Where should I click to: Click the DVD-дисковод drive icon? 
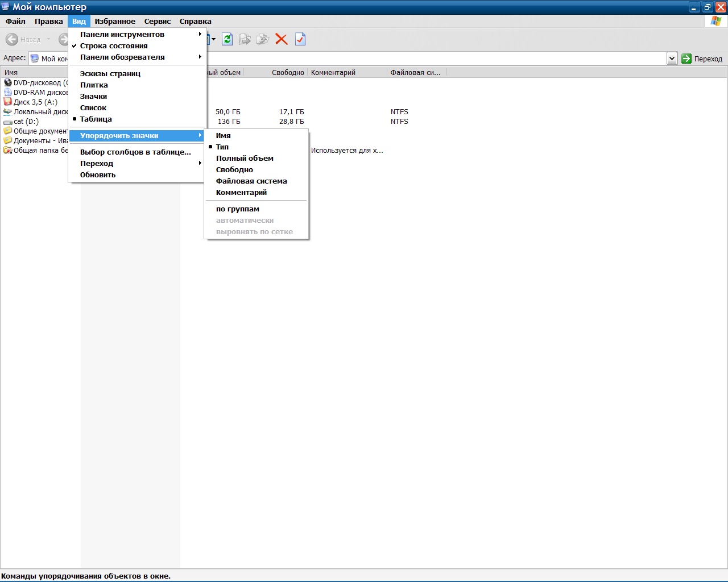point(8,82)
